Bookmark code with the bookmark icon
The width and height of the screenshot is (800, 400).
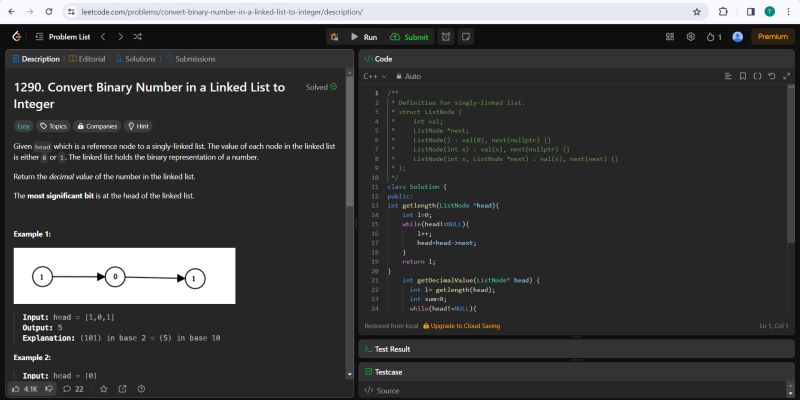coord(742,76)
